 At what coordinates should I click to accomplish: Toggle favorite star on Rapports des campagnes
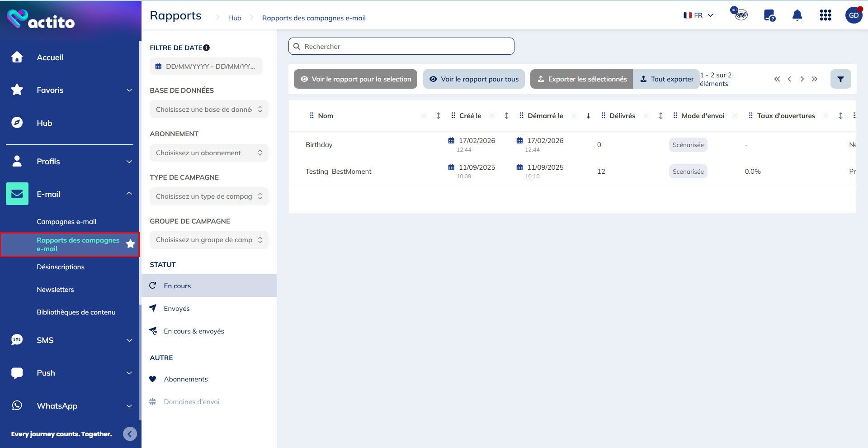[131, 244]
